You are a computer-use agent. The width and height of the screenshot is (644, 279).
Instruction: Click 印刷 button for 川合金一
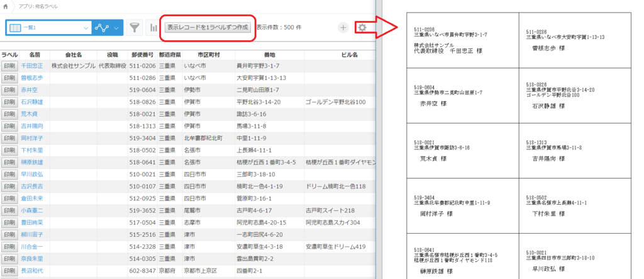9,247
